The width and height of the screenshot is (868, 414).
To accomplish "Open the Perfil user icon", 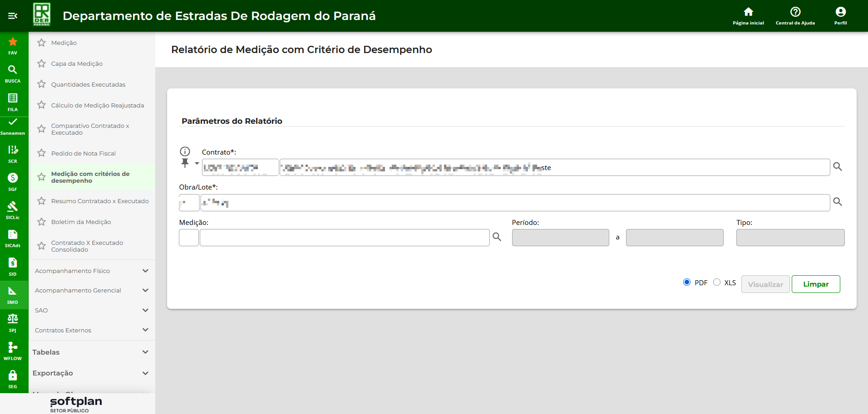I will click(840, 12).
